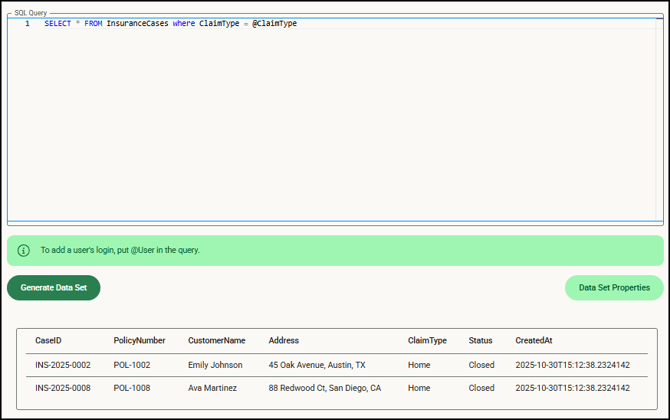Click the InsuranceCases table name in the query
Viewport: 670px width, 420px height.
tap(137, 23)
